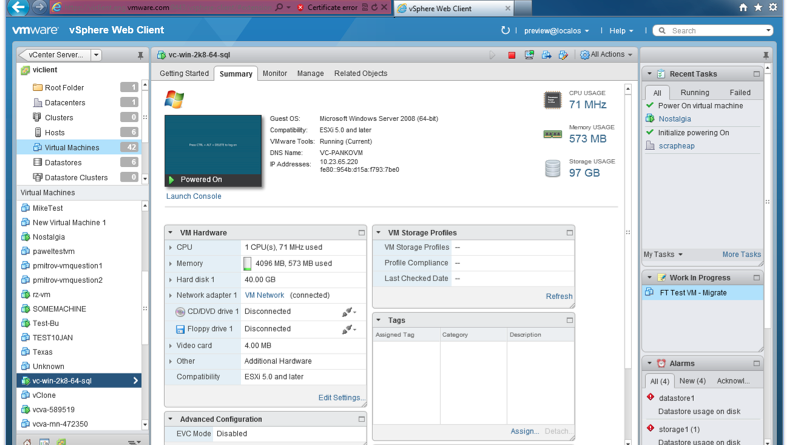Expand the Network adapter 1 row
787x445 pixels.
click(x=171, y=295)
